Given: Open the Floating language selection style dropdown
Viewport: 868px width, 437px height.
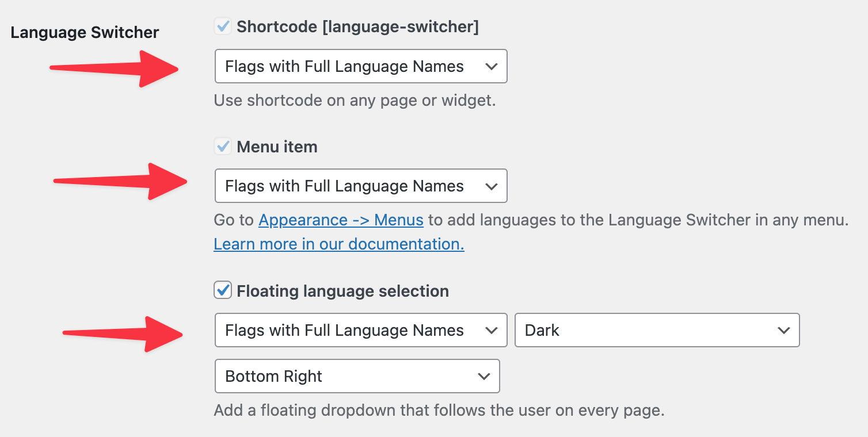Looking at the screenshot, I should 360,330.
